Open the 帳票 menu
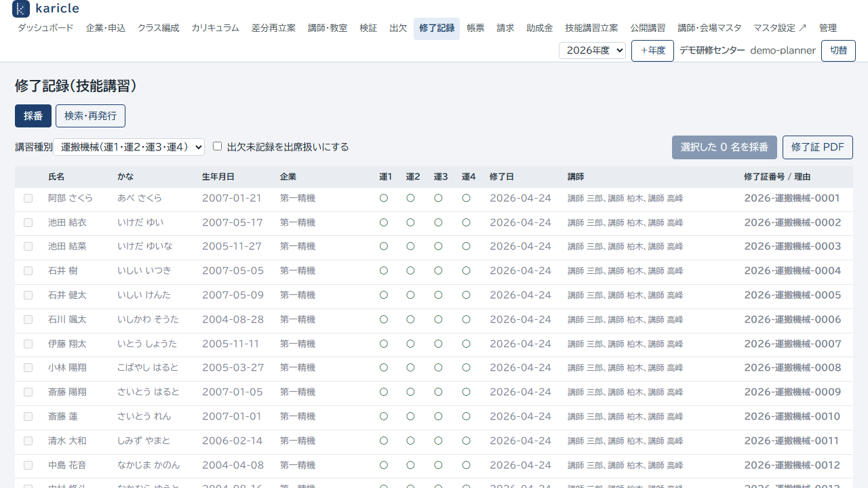Screen dimensions: 868x488 pyautogui.click(x=475, y=28)
